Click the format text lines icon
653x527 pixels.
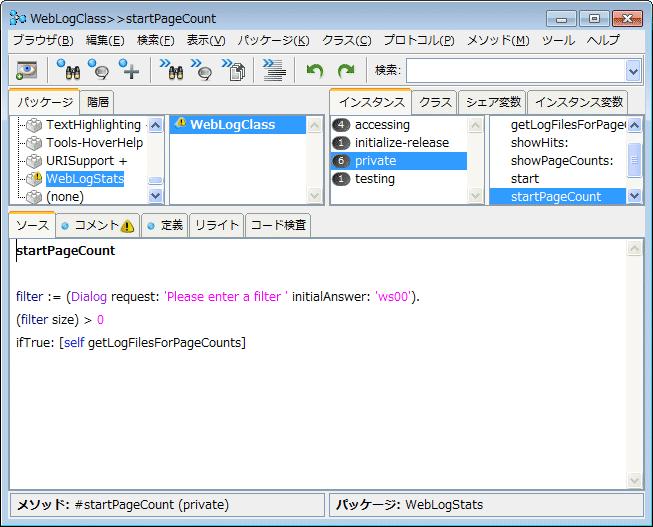[x=273, y=70]
